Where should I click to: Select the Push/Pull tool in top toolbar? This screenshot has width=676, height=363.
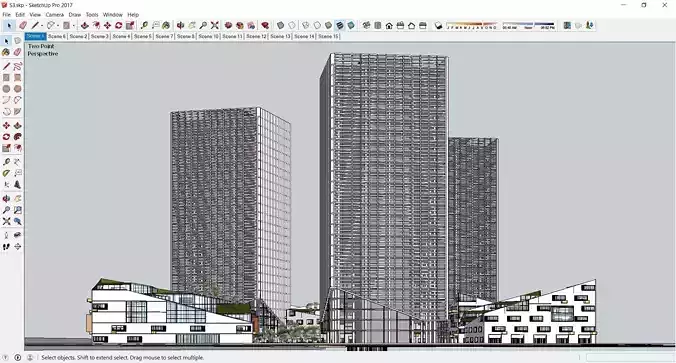tap(84, 25)
